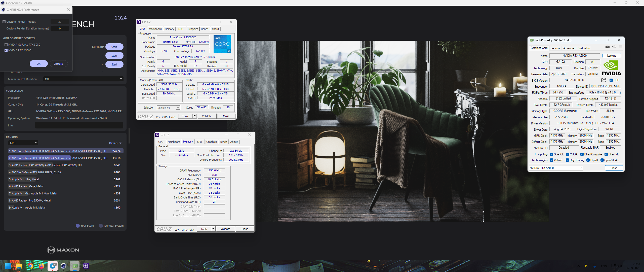644x272 pixels.
Task: Toggle Vulkan checkbox in GPU-Z
Action: [x=551, y=160]
